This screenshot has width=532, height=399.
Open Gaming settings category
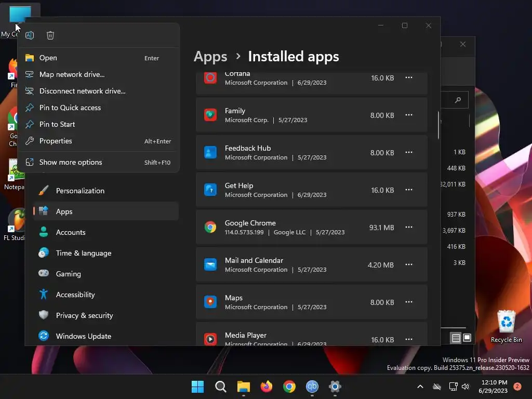pyautogui.click(x=106, y=274)
